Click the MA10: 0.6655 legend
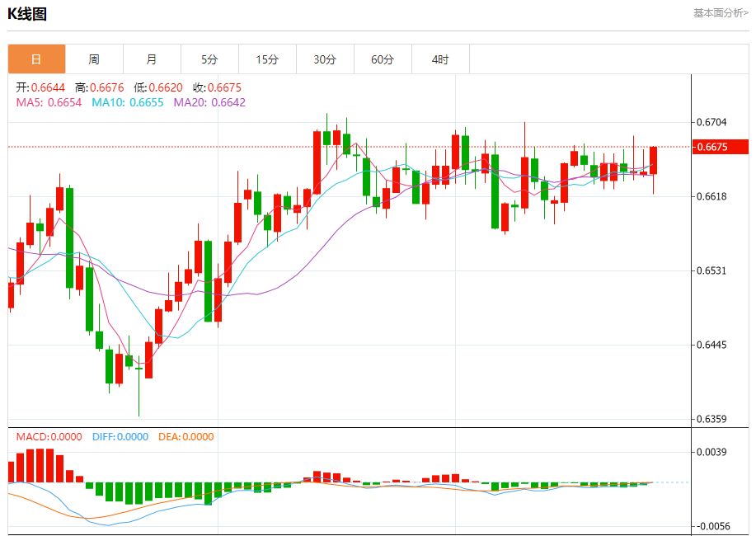The image size is (756, 536). click(128, 102)
